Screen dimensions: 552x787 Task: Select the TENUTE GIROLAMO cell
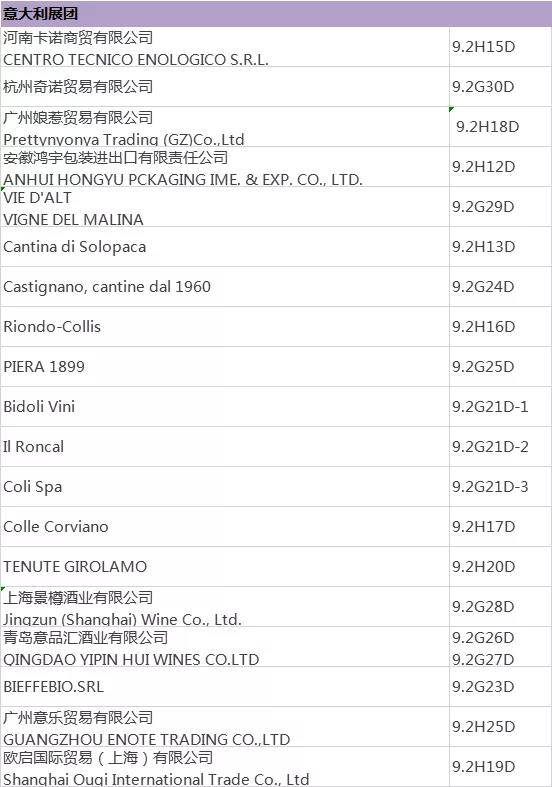225,567
